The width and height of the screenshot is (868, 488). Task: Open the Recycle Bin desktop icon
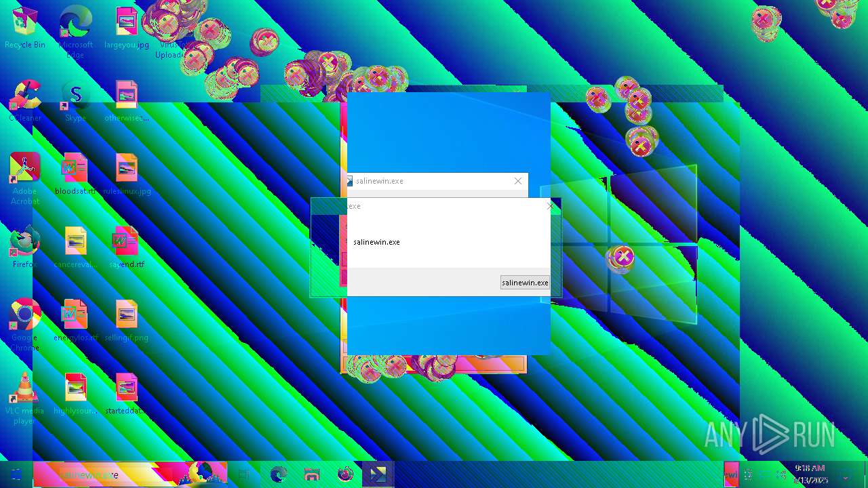coord(25,28)
